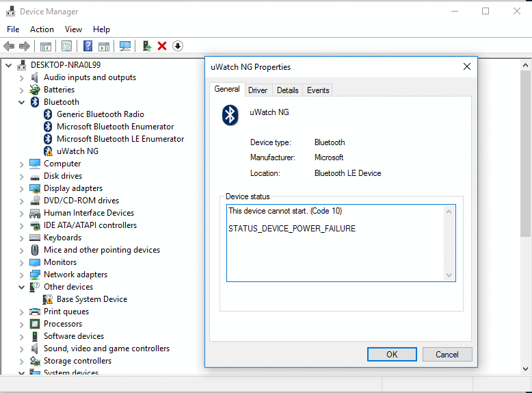Viewport: 532px width, 393px height.
Task: Click the Device status text box
Action: click(x=341, y=243)
